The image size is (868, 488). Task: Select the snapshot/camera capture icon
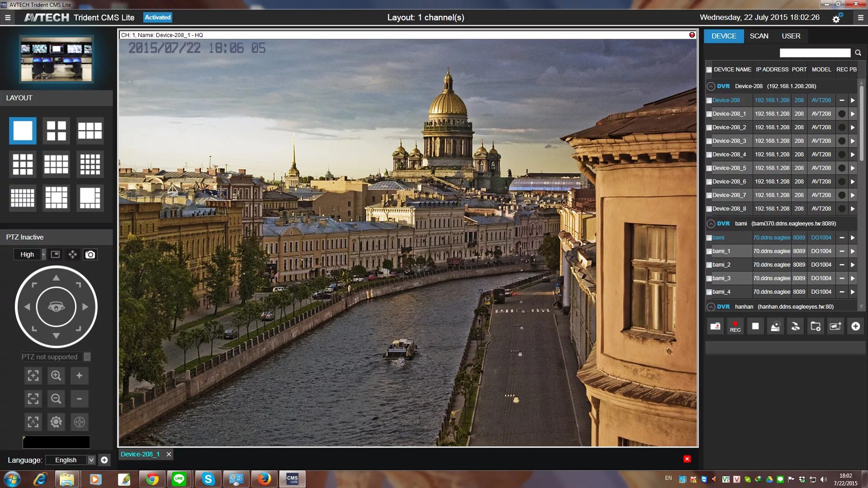coord(90,254)
